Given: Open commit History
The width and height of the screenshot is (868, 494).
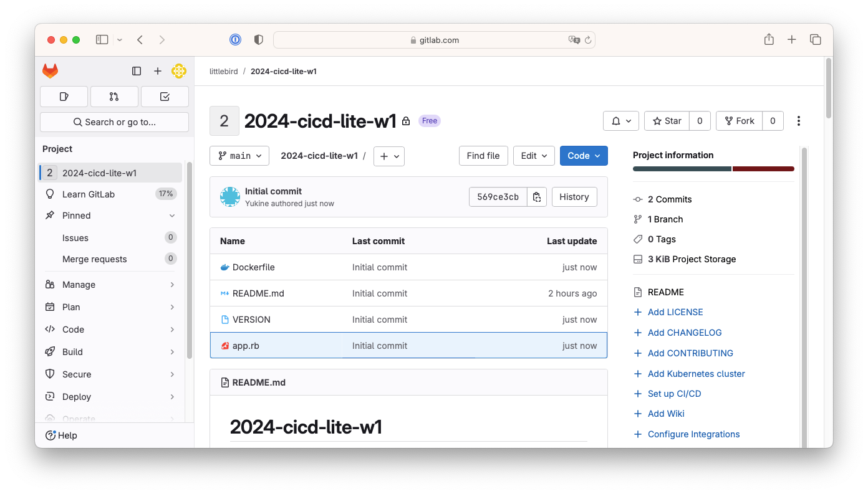Looking at the screenshot, I should pyautogui.click(x=574, y=197).
